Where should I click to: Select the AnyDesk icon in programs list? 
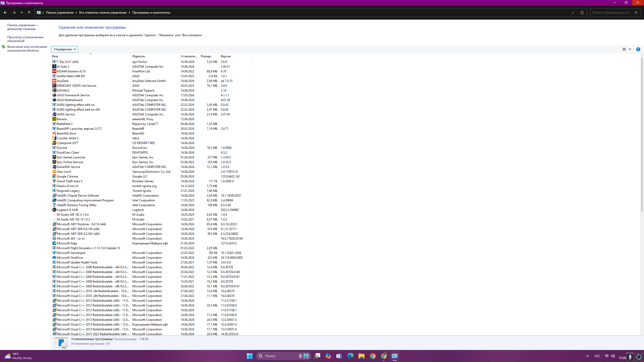[54, 81]
